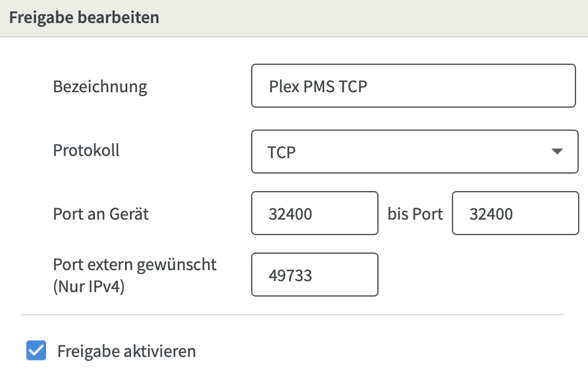Click the bis Port end field
Screen dimensions: 588x369
pos(515,213)
